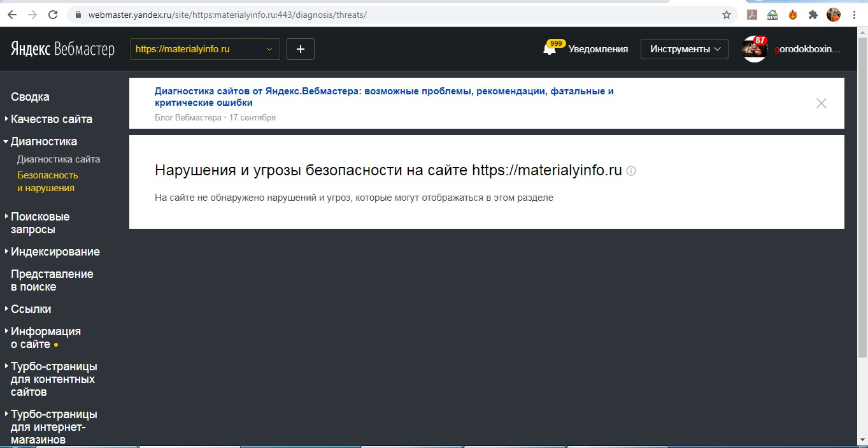Image resolution: width=868 pixels, height=448 pixels.
Task: Expand Турбо-страницы для контентных сайтов
Action: tap(54, 379)
